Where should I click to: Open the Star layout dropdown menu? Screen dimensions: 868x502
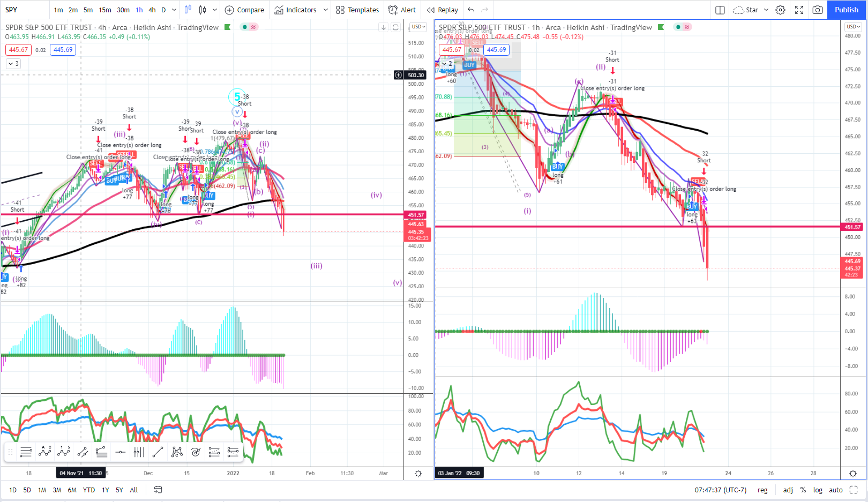pos(766,10)
